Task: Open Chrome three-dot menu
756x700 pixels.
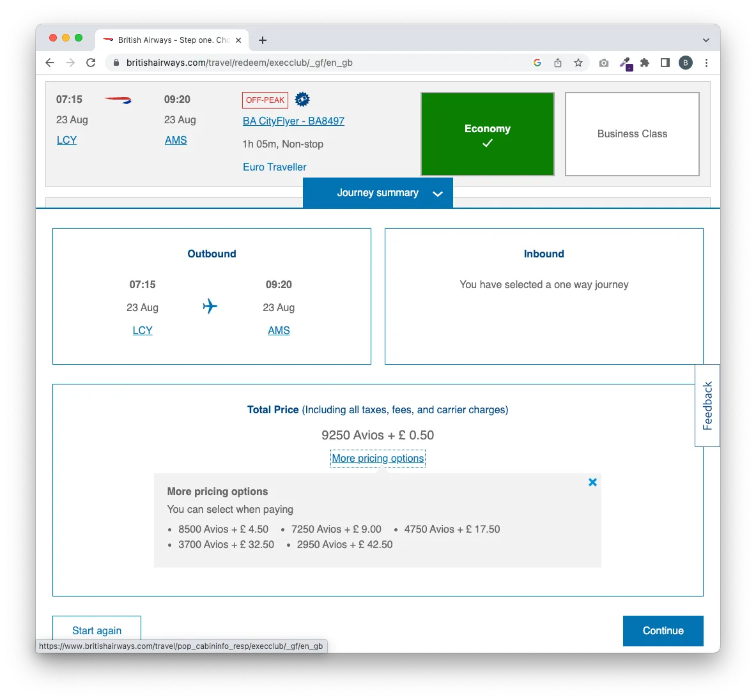Action: tap(706, 63)
